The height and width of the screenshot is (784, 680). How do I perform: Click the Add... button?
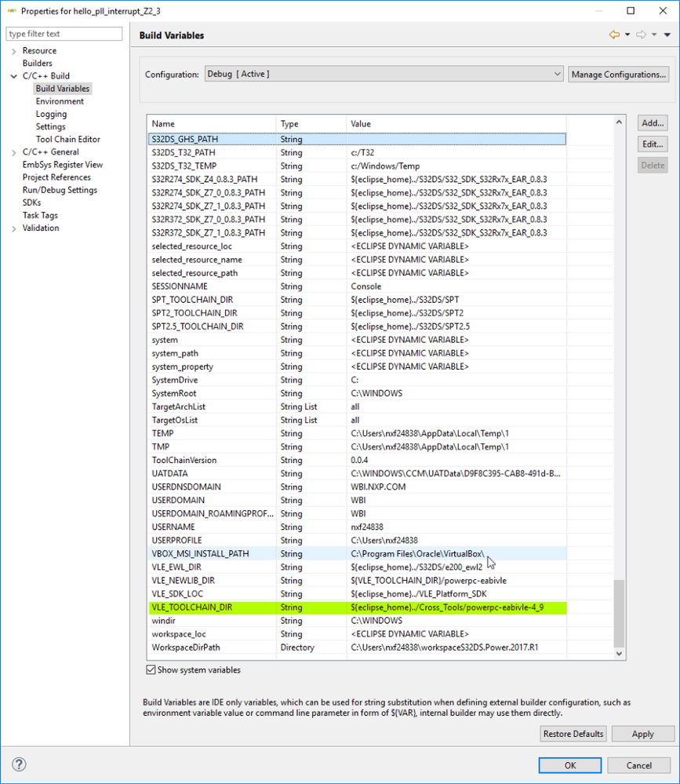653,123
